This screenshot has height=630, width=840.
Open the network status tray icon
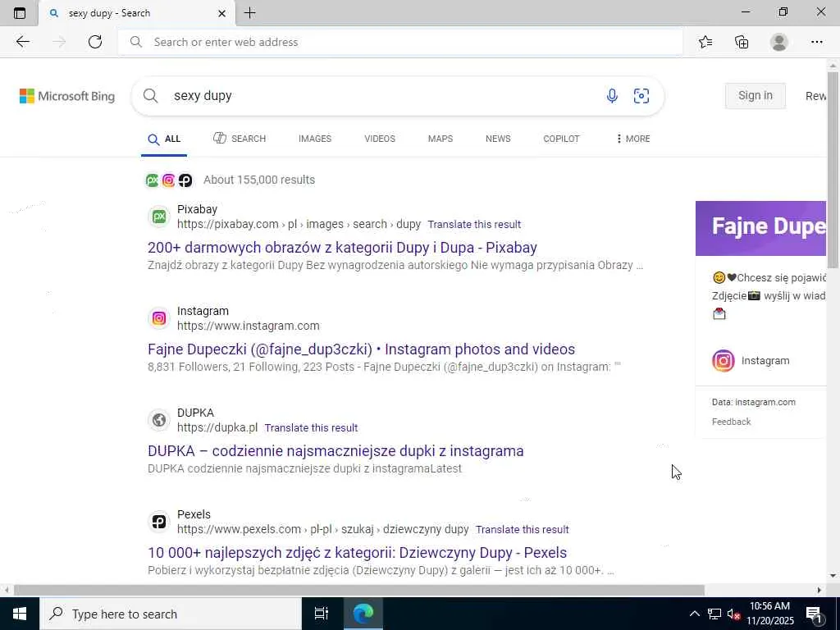(714, 614)
